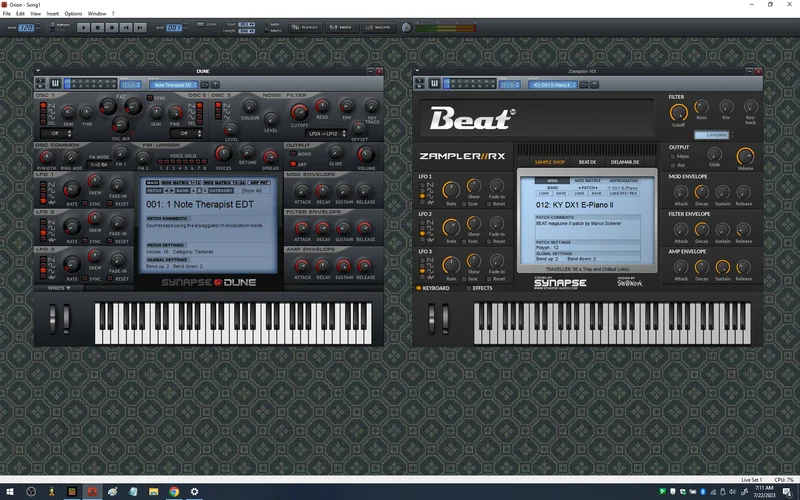
Task: Click the Volume knob in Zampler-RX Output
Action: [x=745, y=155]
